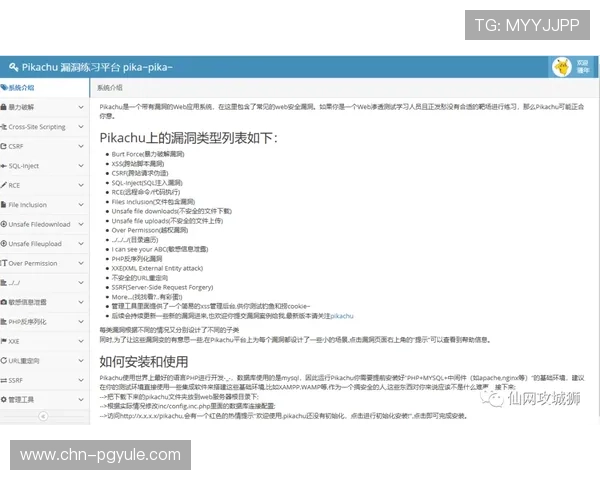Expand the File Inclusion chevron
The image size is (600, 480).
point(81,205)
